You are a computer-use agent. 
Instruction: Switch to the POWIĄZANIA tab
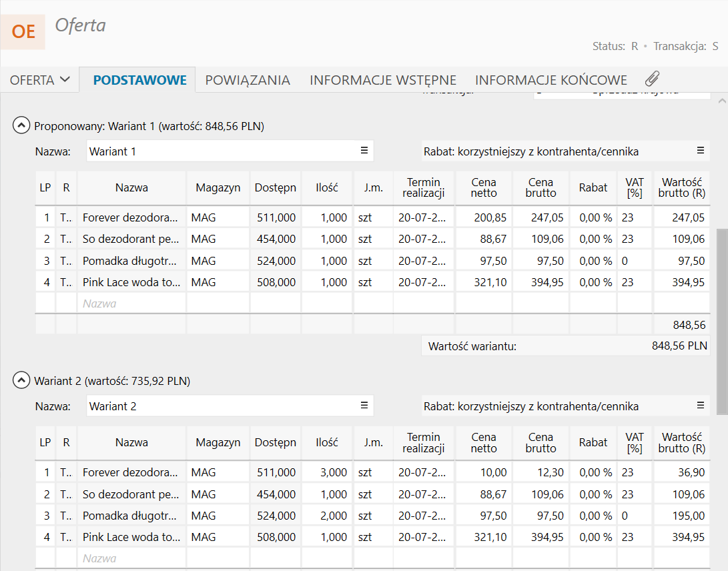(x=248, y=80)
